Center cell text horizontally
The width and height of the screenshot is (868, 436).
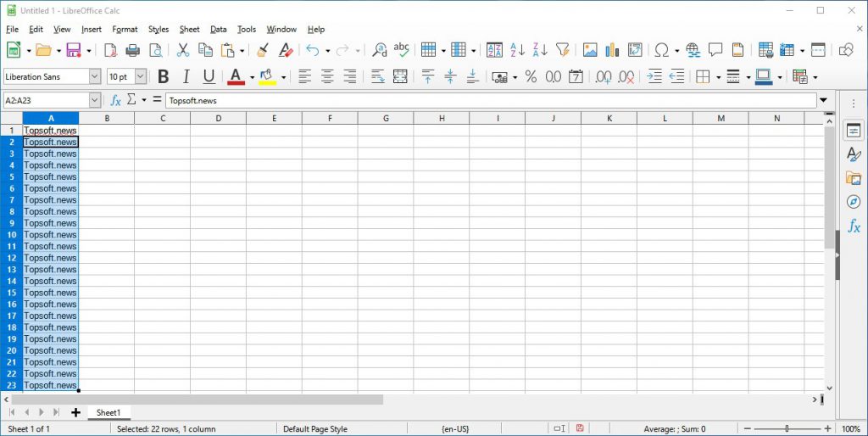click(327, 76)
